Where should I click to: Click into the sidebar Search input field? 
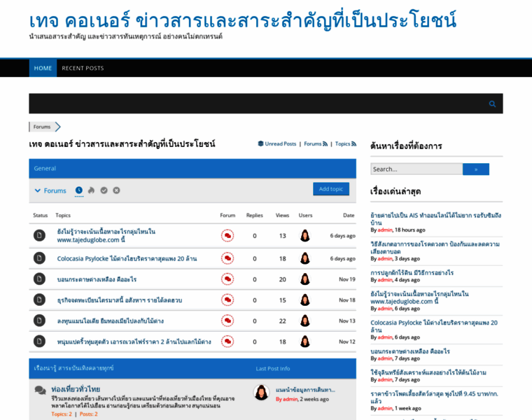pos(416,169)
